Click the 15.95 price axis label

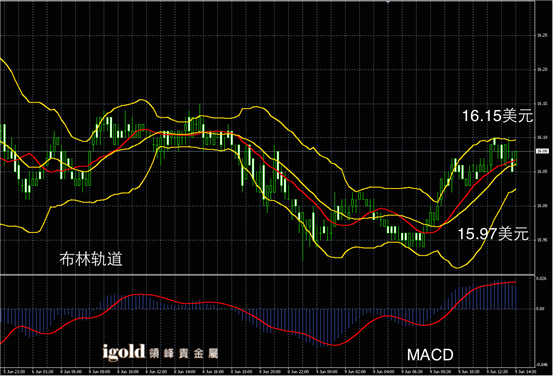point(542,240)
